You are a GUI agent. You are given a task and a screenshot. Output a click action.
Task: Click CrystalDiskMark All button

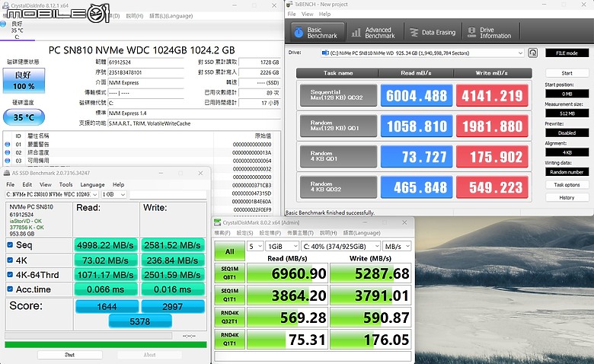coord(229,251)
